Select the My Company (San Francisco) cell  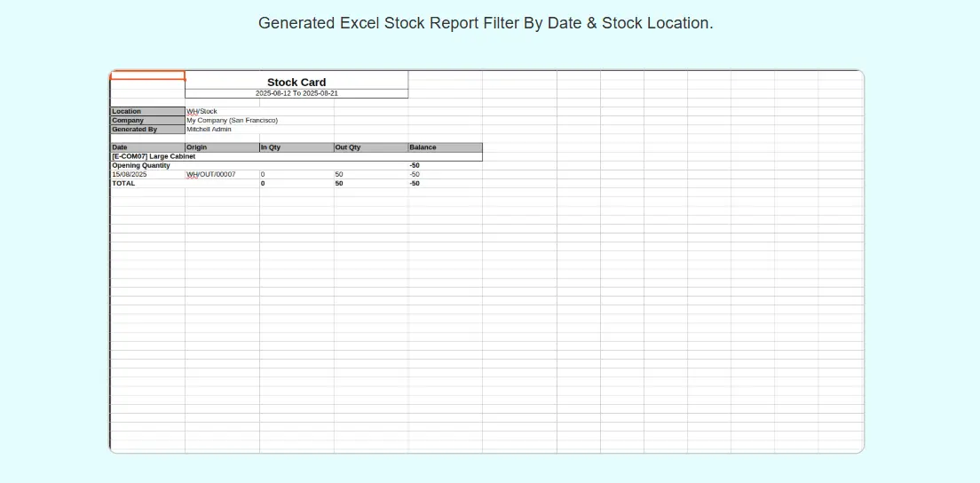point(233,121)
